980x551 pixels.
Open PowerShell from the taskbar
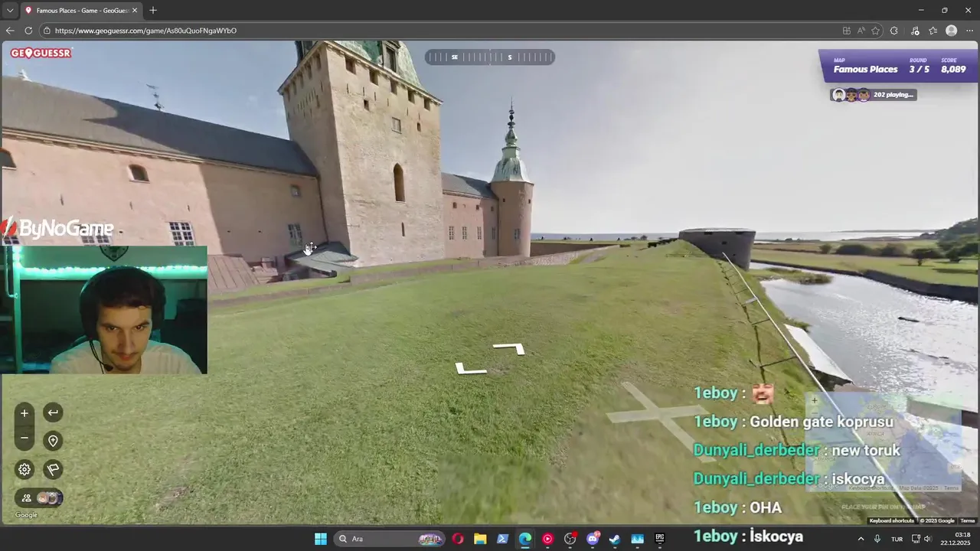502,539
